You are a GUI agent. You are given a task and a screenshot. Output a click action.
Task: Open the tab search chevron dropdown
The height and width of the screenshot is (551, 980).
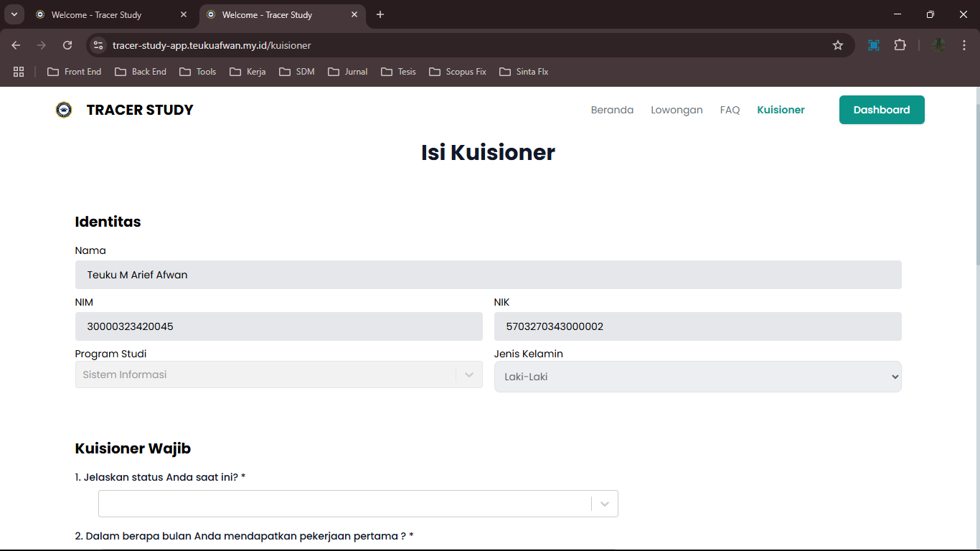[x=14, y=14]
